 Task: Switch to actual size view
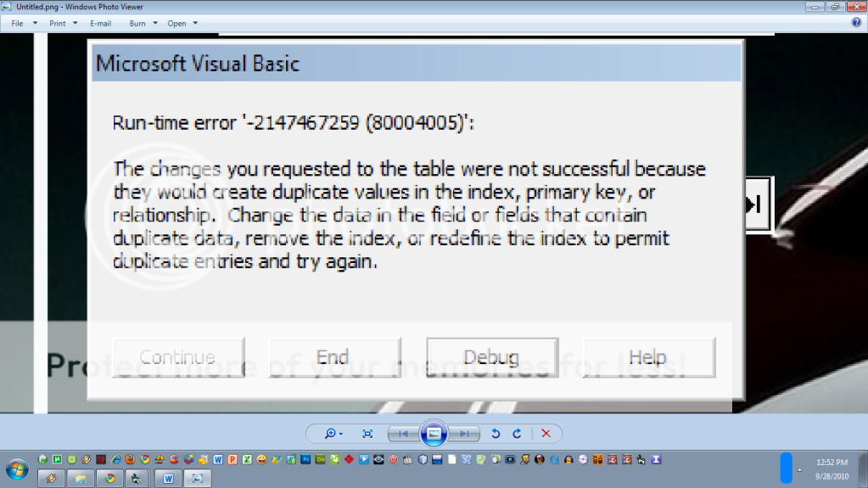coord(367,434)
